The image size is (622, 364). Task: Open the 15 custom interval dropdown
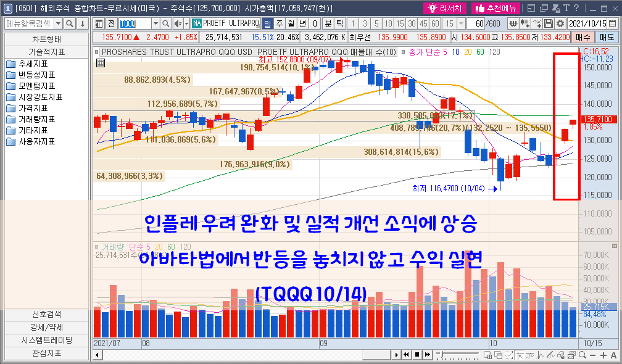tap(461, 24)
